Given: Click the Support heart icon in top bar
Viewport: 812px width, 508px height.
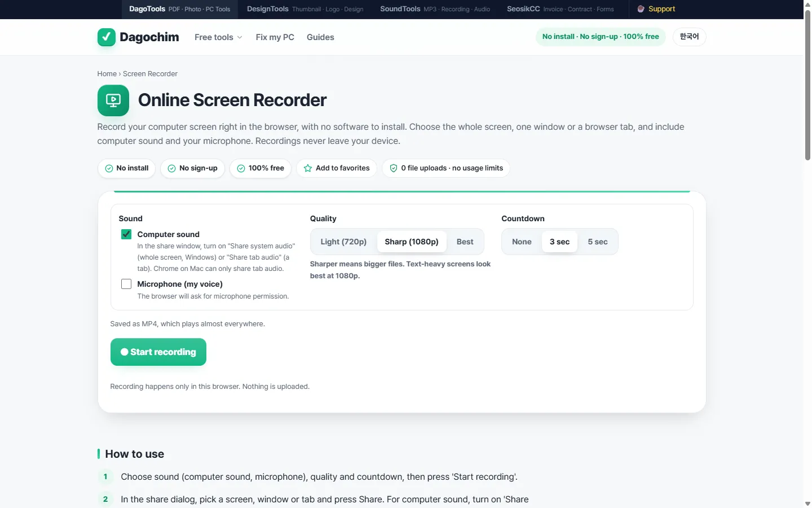Looking at the screenshot, I should (x=641, y=9).
